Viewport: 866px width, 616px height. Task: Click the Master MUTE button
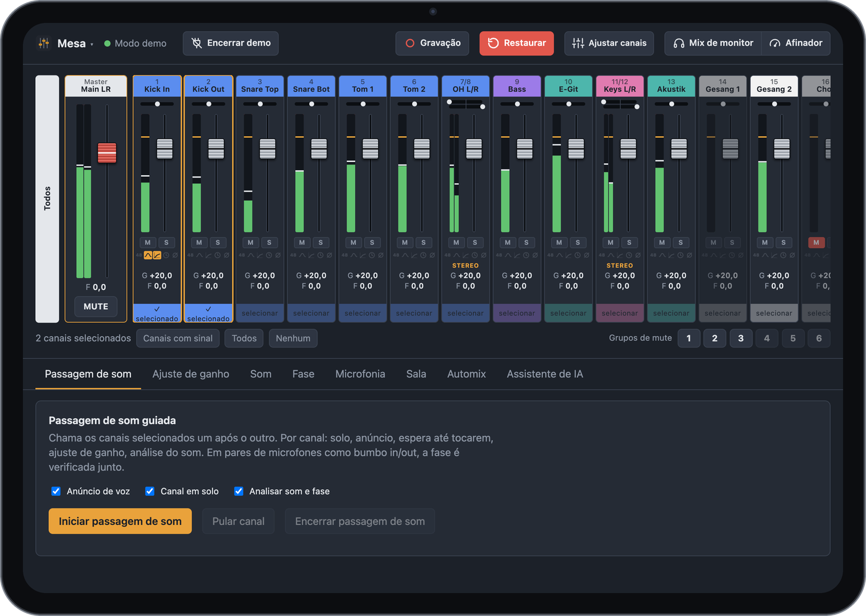96,307
